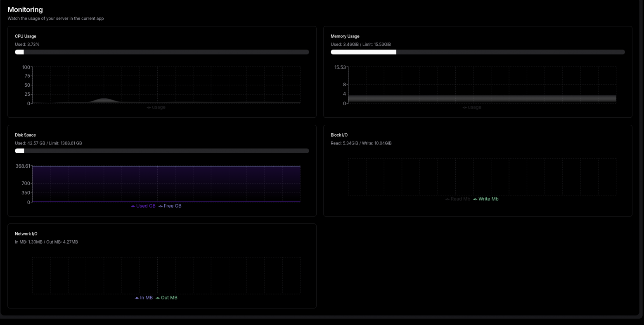The height and width of the screenshot is (325, 644).
Task: Click the Memory Usage progress bar
Action: tap(478, 52)
